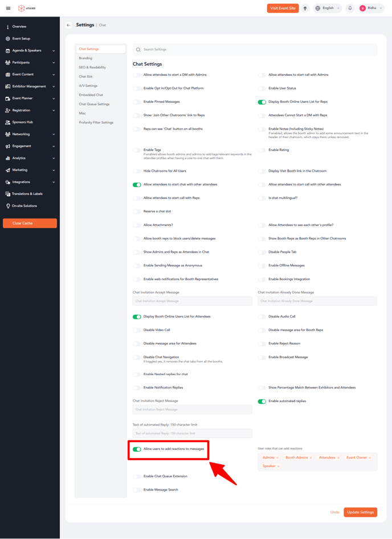Click the hamburger menu icon
Image resolution: width=392 pixels, height=539 pixels.
tap(8, 9)
